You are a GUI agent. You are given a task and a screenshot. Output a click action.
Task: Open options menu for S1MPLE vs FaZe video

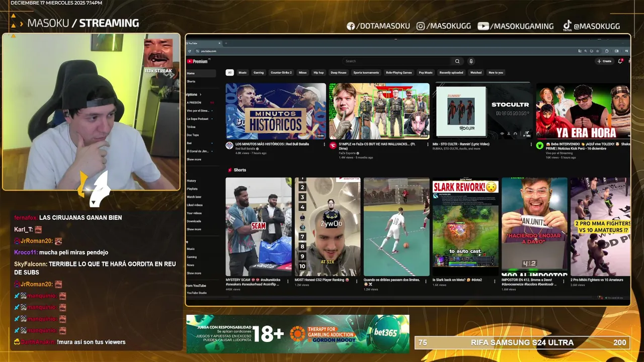point(428,144)
